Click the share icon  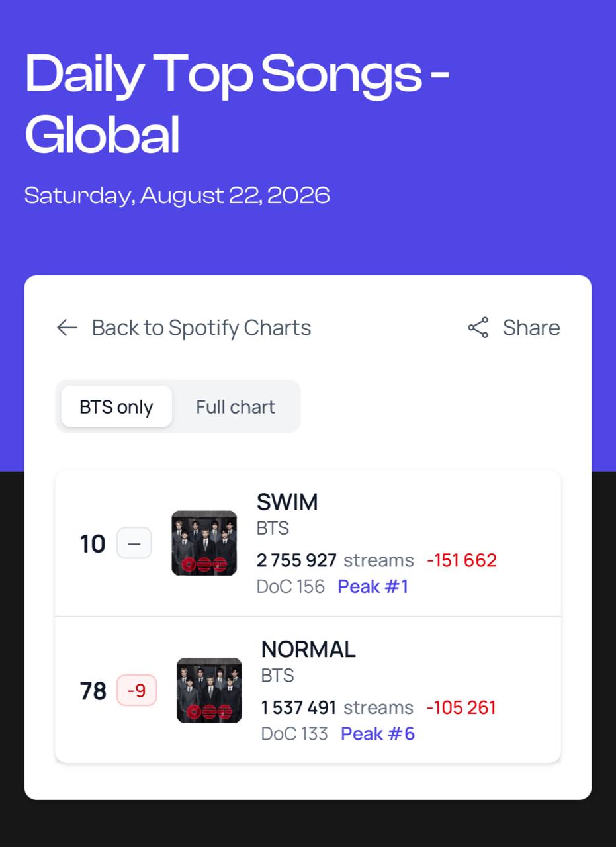pos(478,328)
